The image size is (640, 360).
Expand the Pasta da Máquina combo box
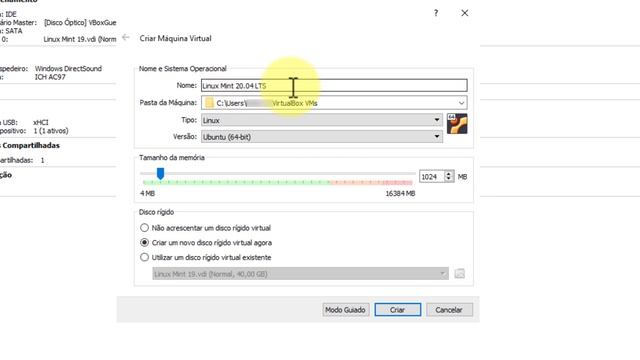461,103
